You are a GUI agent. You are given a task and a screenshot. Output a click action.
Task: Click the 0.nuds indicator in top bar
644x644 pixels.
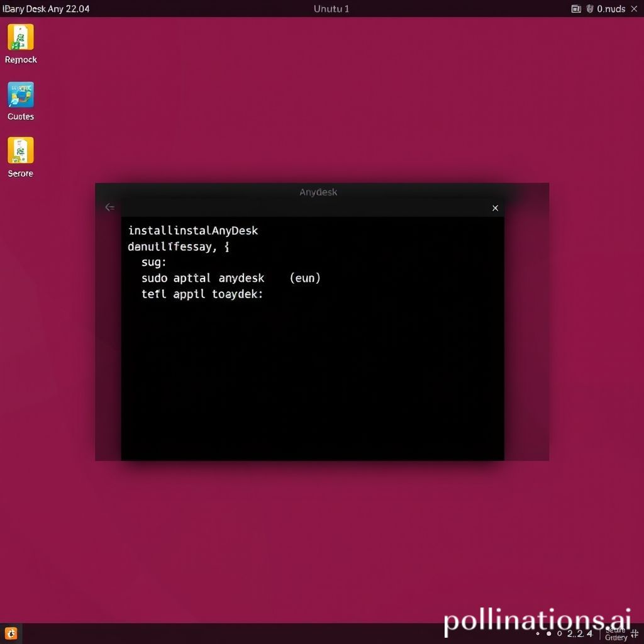tap(611, 9)
